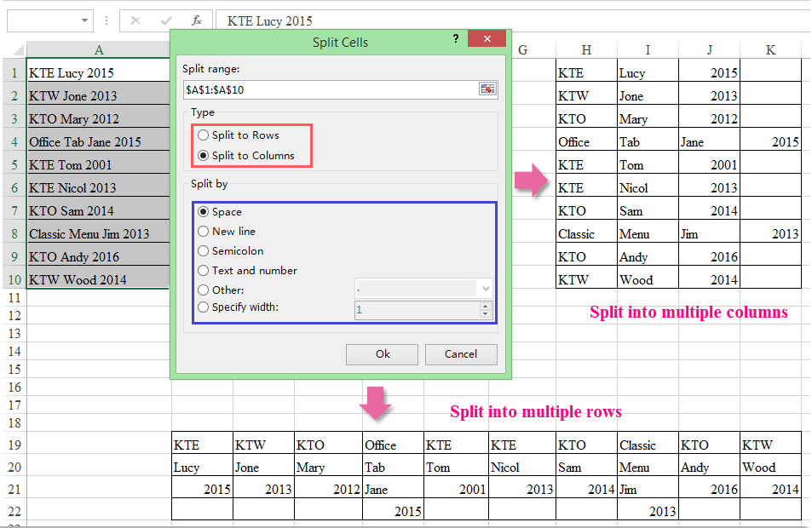Open the Other separator dropdown arrow
812x528 pixels.
tap(485, 289)
